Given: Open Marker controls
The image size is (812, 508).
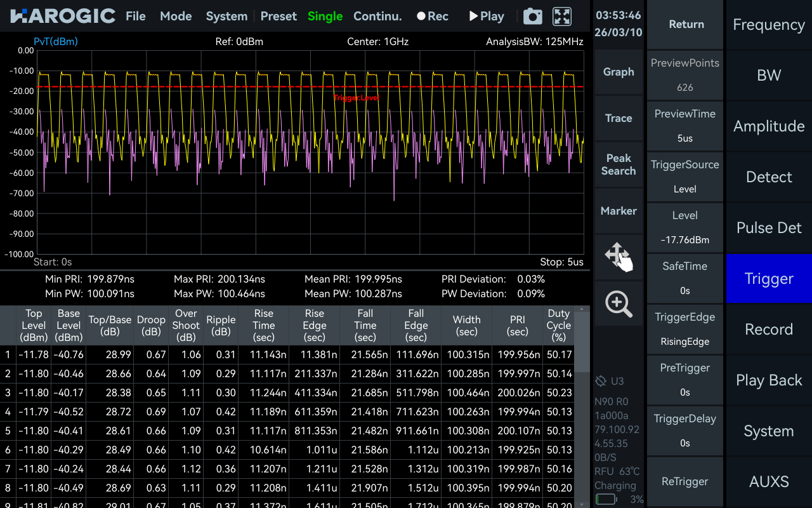Looking at the screenshot, I should click(619, 211).
